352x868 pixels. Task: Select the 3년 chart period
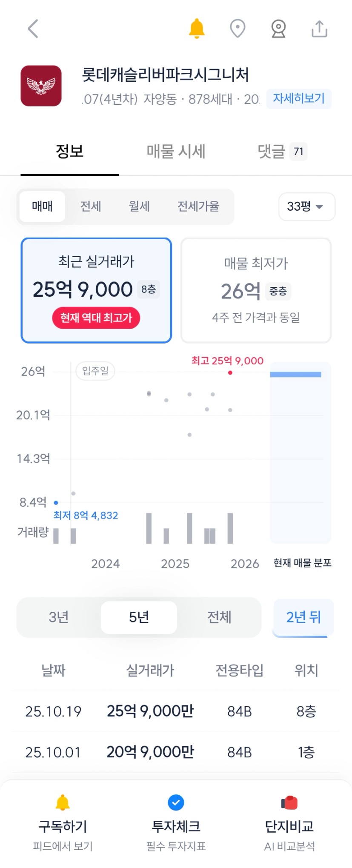[x=59, y=617]
